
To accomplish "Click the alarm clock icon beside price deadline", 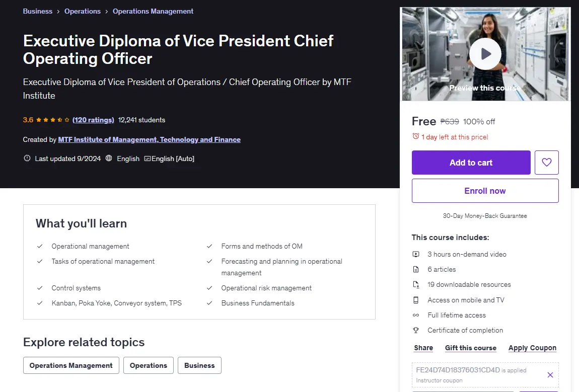I will pos(416,136).
